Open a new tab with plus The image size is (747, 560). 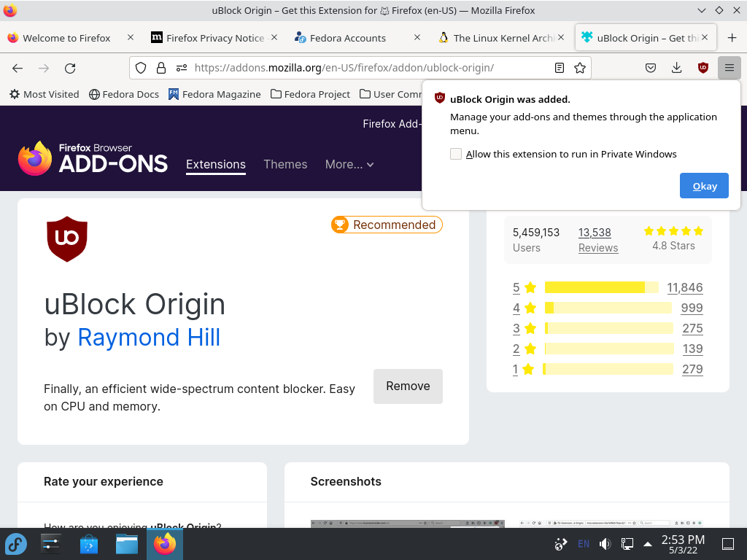(x=732, y=38)
